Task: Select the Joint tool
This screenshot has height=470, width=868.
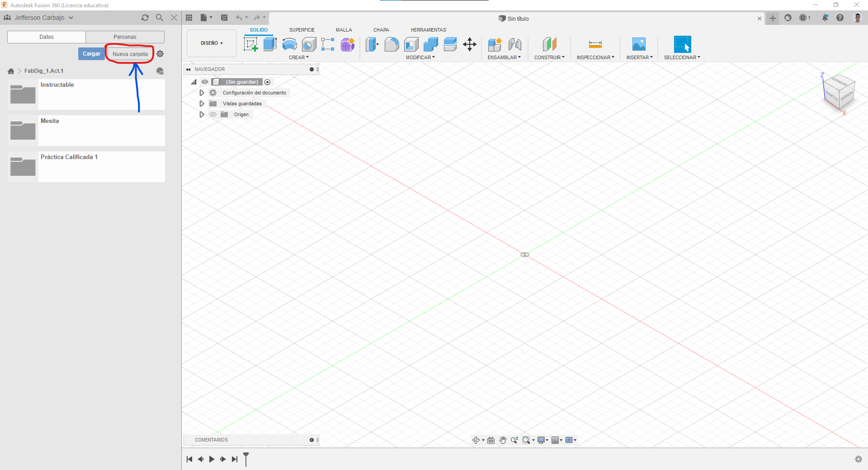Action: [x=515, y=44]
